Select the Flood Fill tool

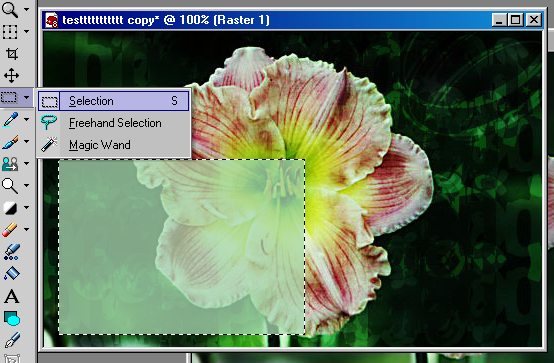click(x=12, y=274)
